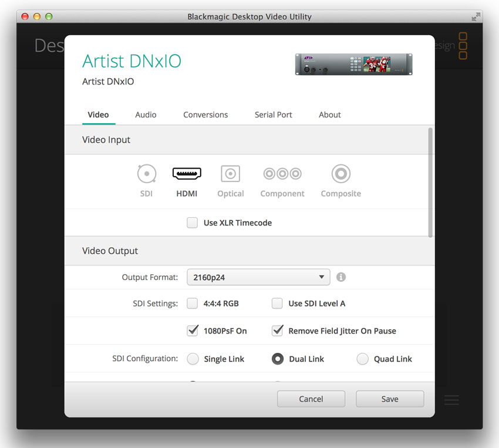
Task: Click the Output Format label
Action: (x=150, y=277)
